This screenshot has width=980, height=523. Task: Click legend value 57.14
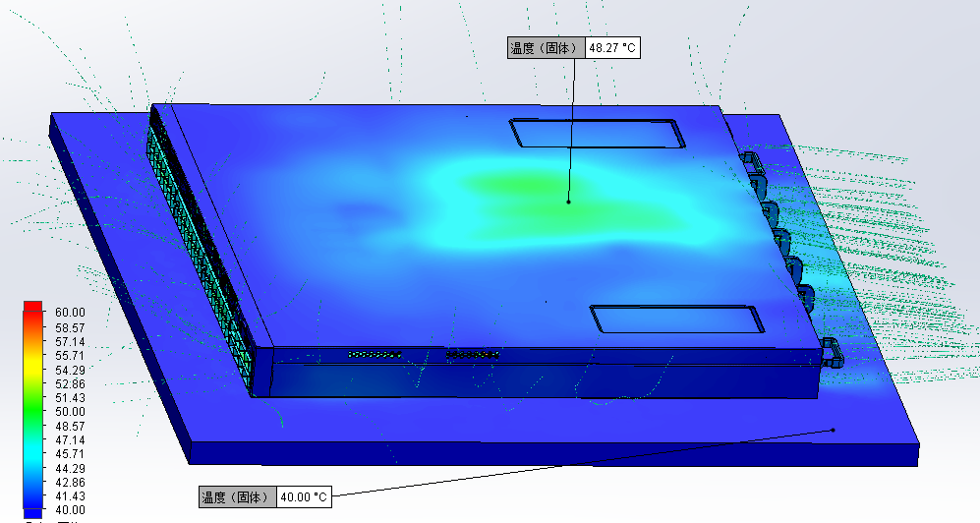click(x=70, y=342)
